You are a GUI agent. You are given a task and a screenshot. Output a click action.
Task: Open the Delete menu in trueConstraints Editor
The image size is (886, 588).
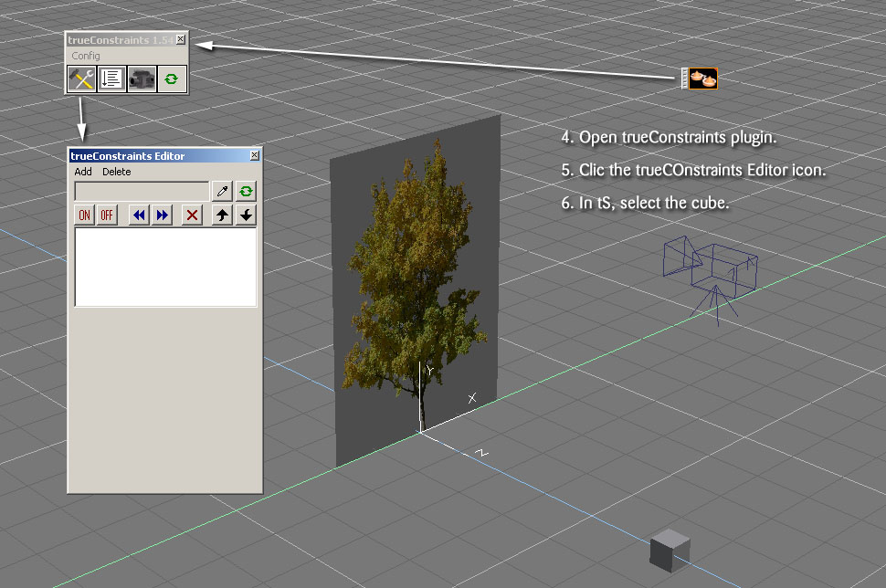pos(116,172)
